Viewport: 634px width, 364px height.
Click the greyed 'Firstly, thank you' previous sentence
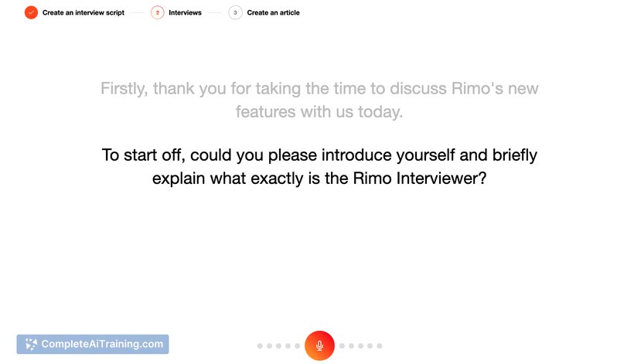tap(319, 100)
